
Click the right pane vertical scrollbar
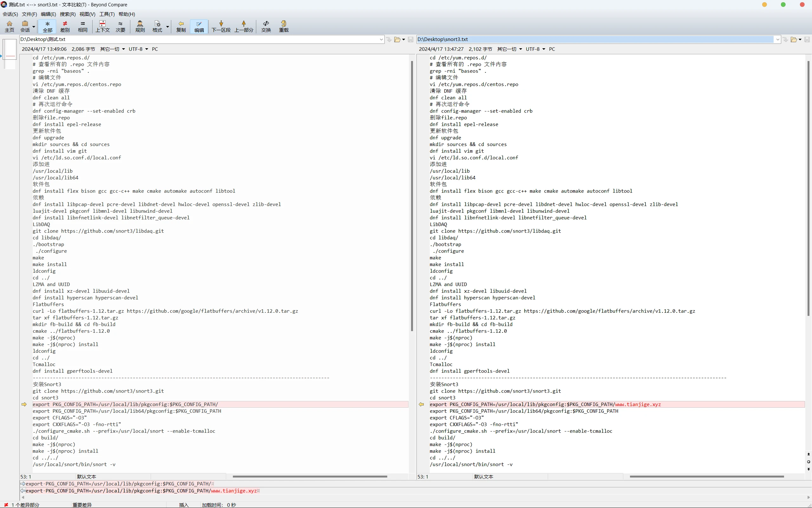809,188
